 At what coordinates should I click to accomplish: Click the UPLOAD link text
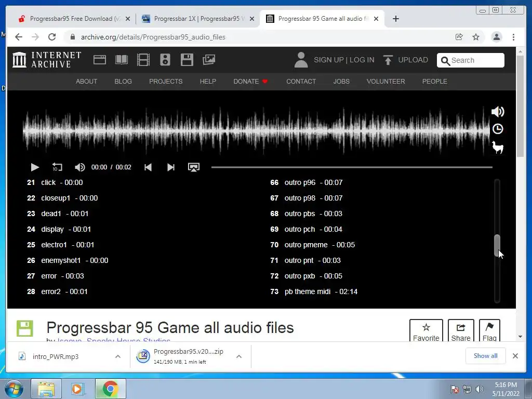coord(413,60)
